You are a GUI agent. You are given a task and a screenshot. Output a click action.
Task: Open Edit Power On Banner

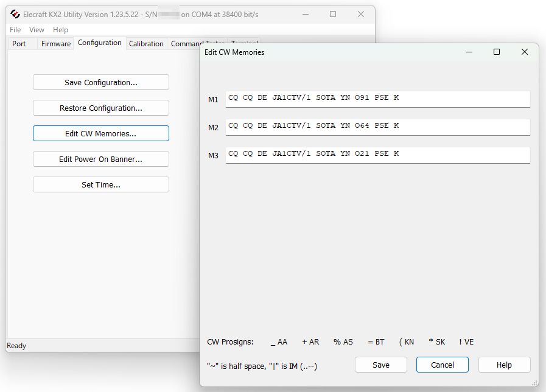[x=101, y=159]
